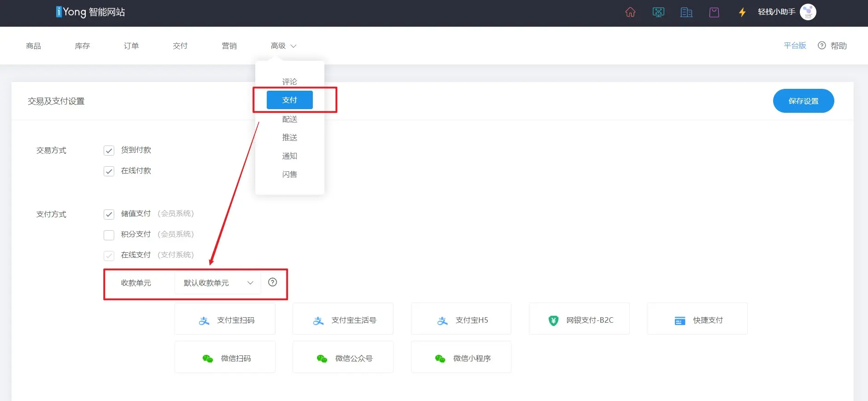Choose 通知 in the 高级 menu

click(x=289, y=156)
